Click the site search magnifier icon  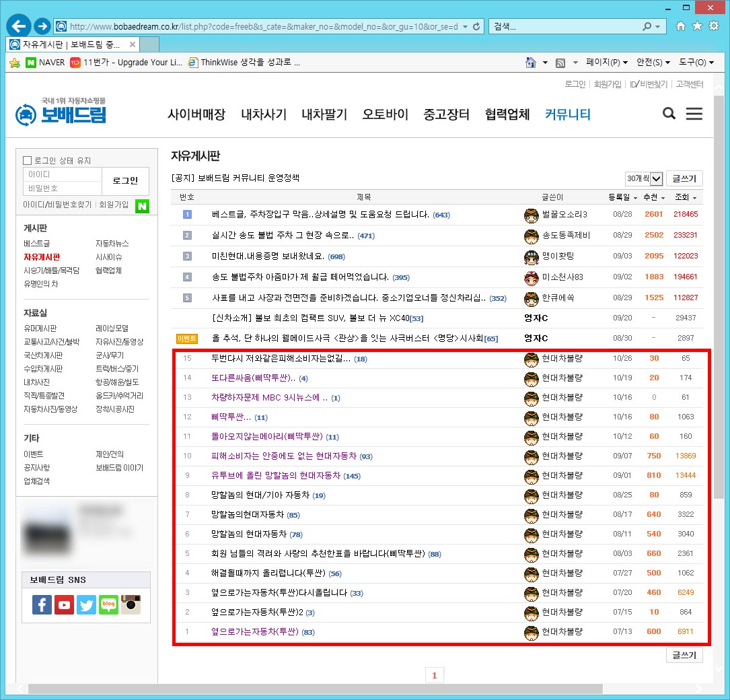pos(669,114)
